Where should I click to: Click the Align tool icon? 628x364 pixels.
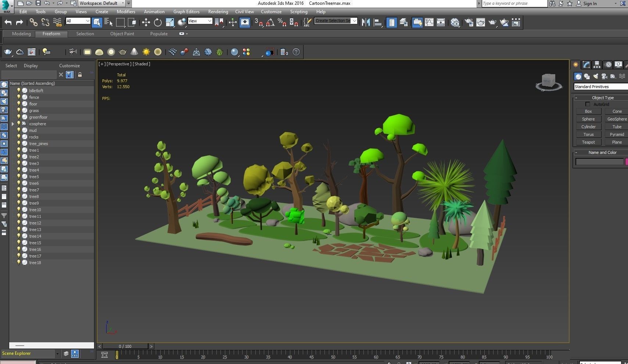click(x=377, y=22)
